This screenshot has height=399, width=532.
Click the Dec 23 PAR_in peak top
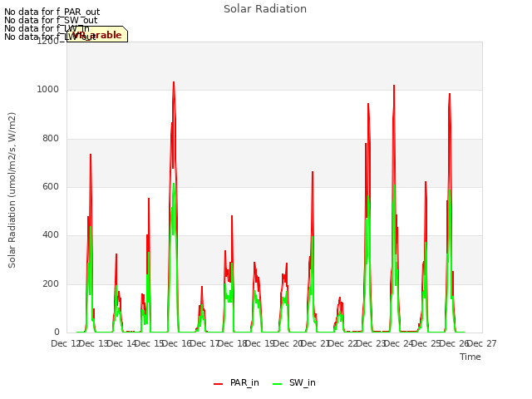point(368,104)
